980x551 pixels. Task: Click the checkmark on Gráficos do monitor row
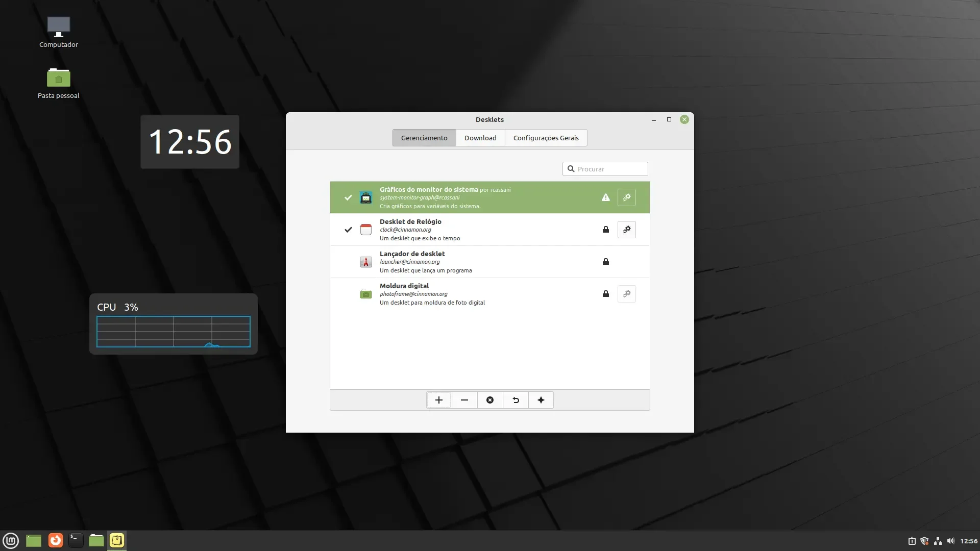point(348,197)
